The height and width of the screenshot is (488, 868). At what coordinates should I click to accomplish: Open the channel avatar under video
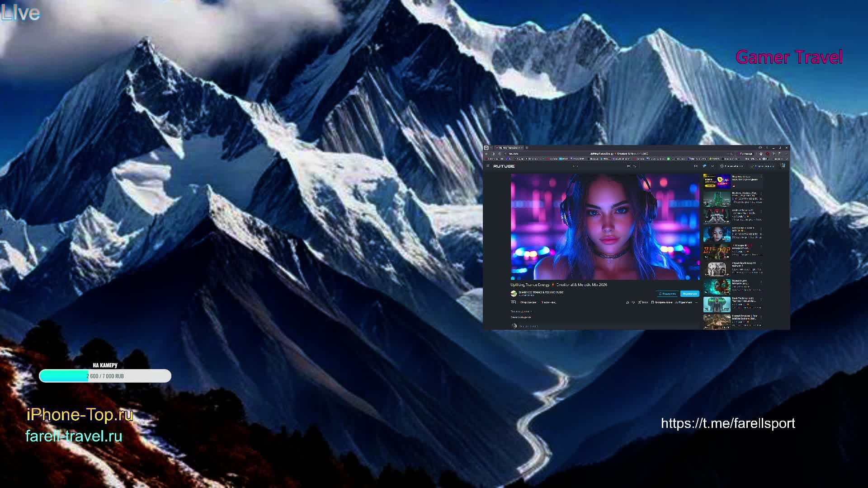tap(514, 293)
